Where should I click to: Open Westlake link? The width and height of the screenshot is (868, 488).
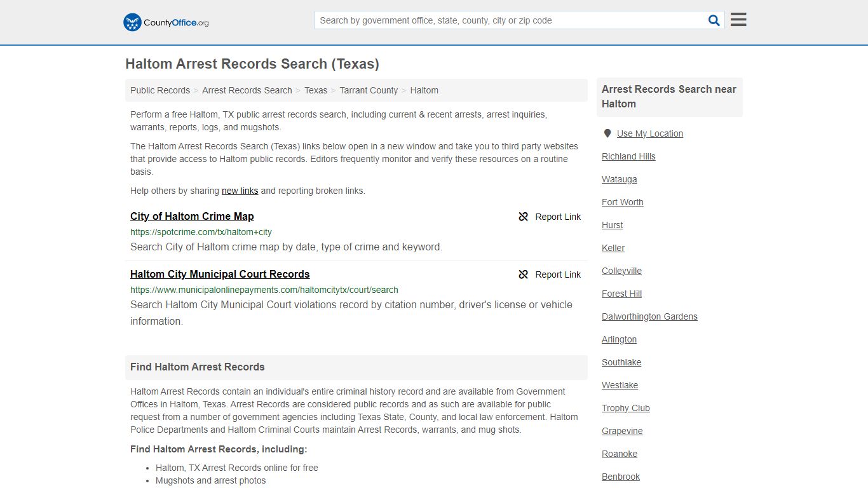[620, 385]
